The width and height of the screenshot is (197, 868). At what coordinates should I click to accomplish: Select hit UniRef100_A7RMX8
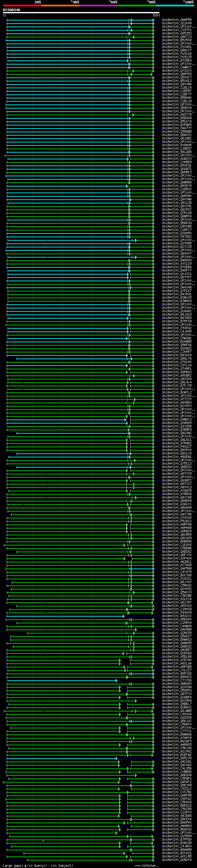(x=177, y=494)
